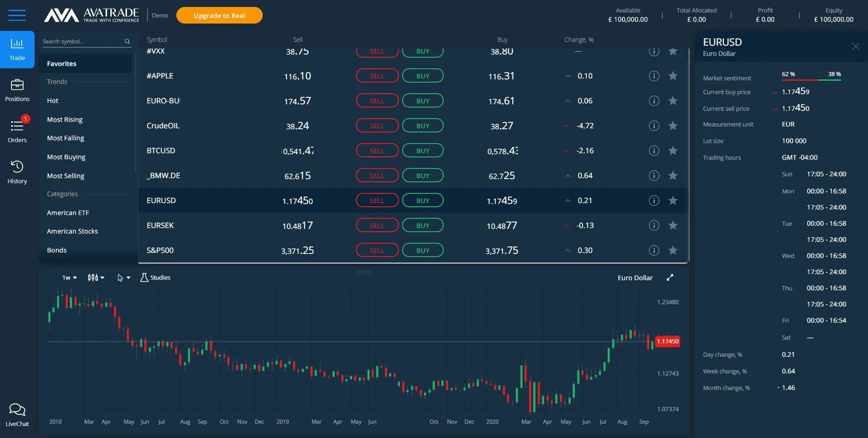The height and width of the screenshot is (438, 868).
Task: Open the cursor tool dropdown
Action: [x=124, y=277]
